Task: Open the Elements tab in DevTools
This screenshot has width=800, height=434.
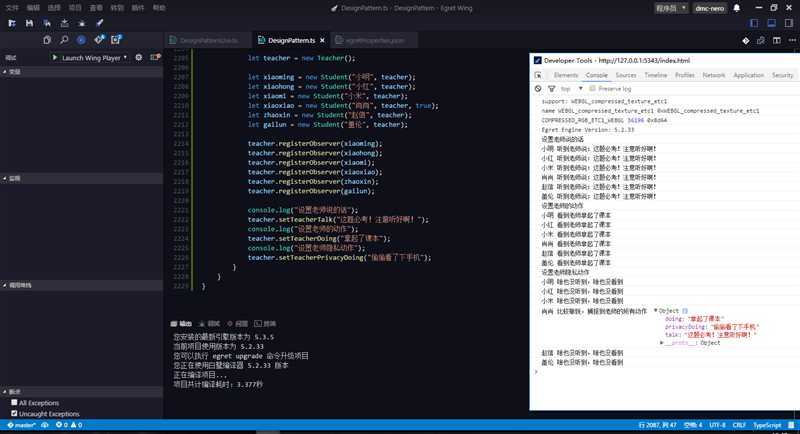Action: [566, 75]
